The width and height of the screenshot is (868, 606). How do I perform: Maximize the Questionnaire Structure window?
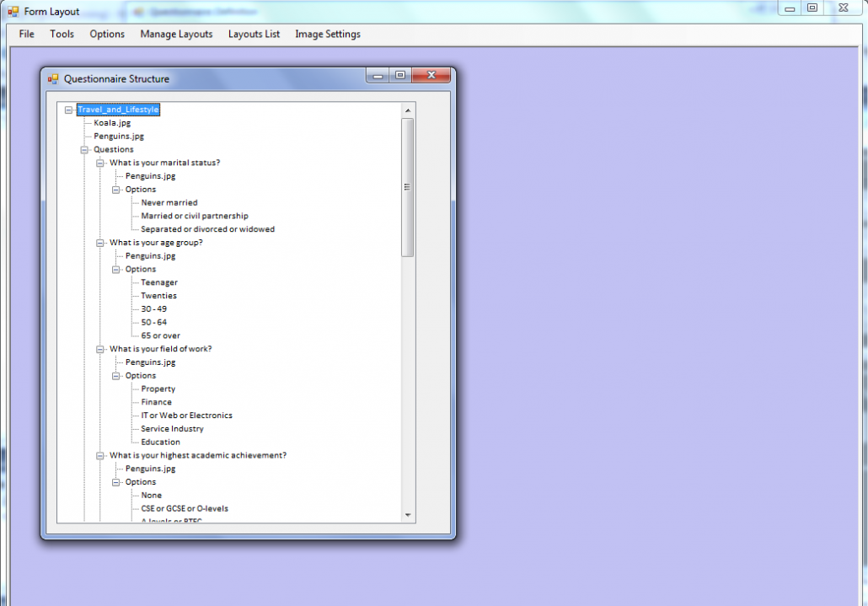pyautogui.click(x=400, y=76)
